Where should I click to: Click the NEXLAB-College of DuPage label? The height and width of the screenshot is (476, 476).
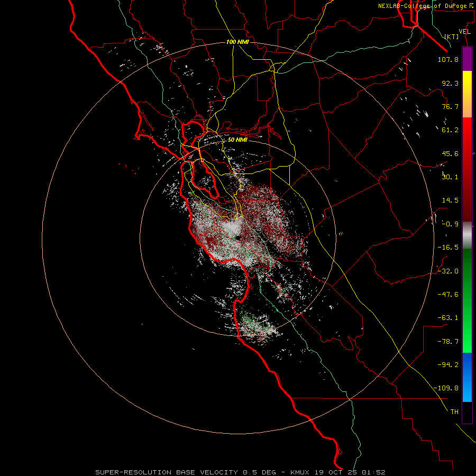click(425, 6)
